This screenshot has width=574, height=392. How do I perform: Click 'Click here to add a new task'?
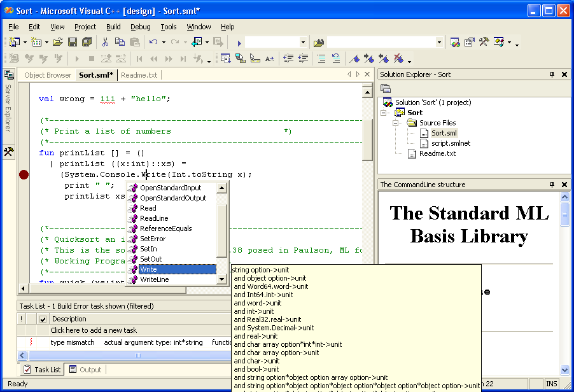coord(94,330)
